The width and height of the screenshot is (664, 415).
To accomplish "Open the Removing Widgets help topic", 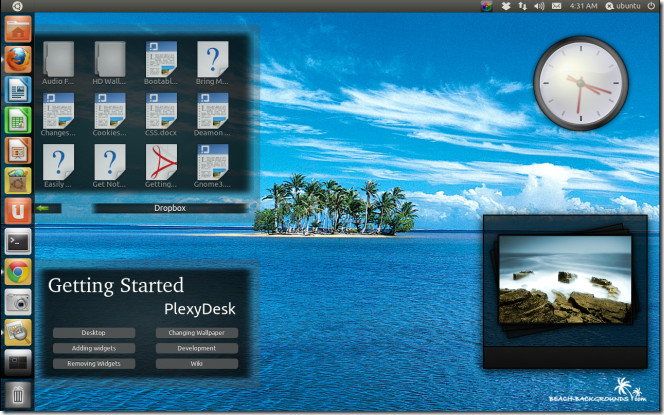I will tap(94, 363).
